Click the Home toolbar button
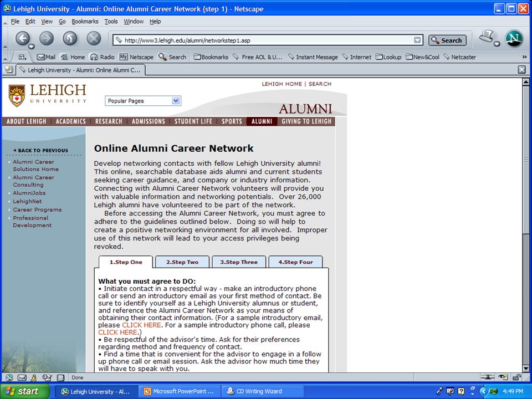The width and height of the screenshot is (532, 399). tap(73, 57)
